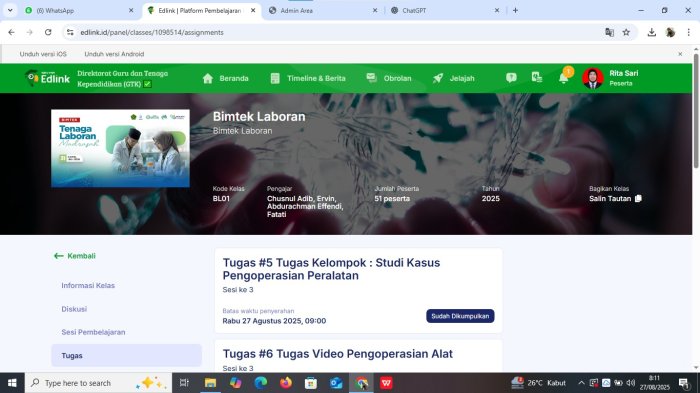
Task: Open the Obrolan chat menu
Action: click(x=389, y=78)
